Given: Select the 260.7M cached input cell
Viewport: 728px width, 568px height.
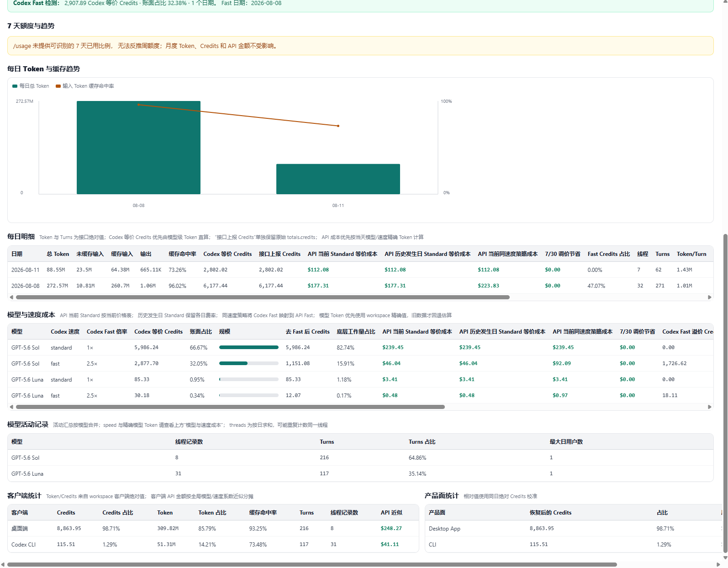Looking at the screenshot, I should (120, 286).
